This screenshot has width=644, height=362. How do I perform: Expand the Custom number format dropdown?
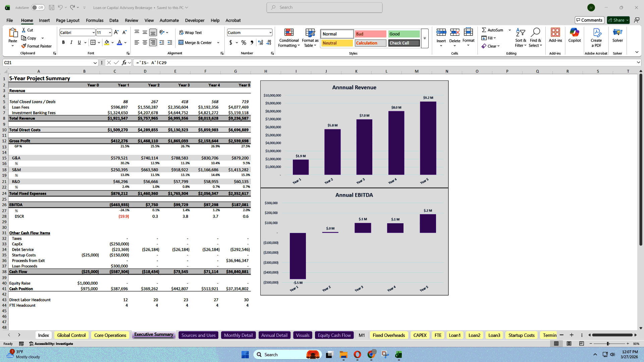click(x=270, y=32)
